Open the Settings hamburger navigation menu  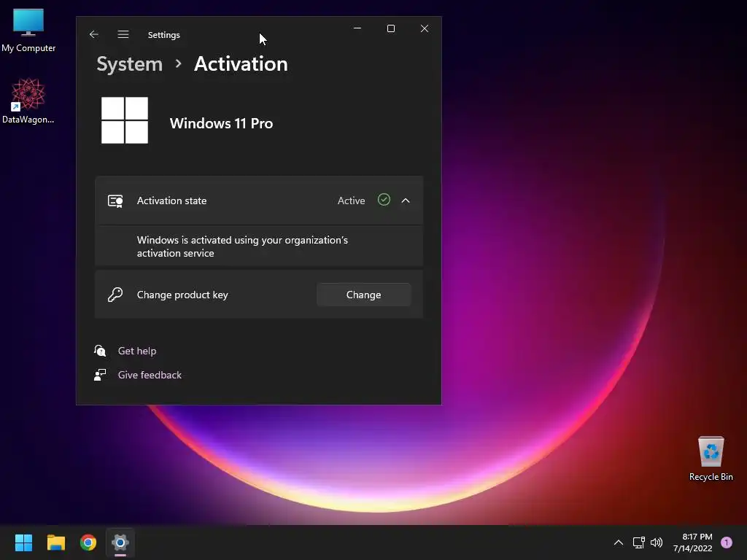click(123, 34)
